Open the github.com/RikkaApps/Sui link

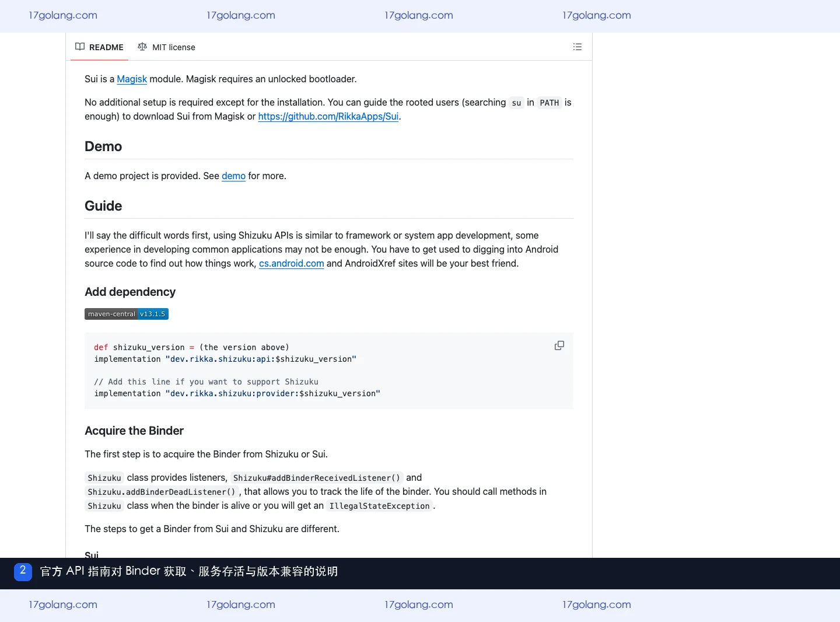pyautogui.click(x=328, y=116)
